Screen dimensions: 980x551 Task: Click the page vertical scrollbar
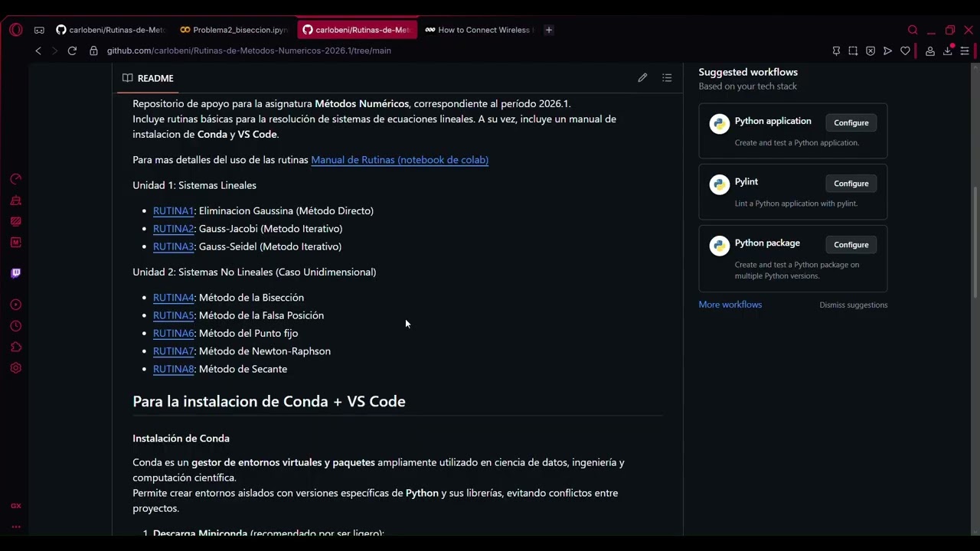click(x=975, y=243)
